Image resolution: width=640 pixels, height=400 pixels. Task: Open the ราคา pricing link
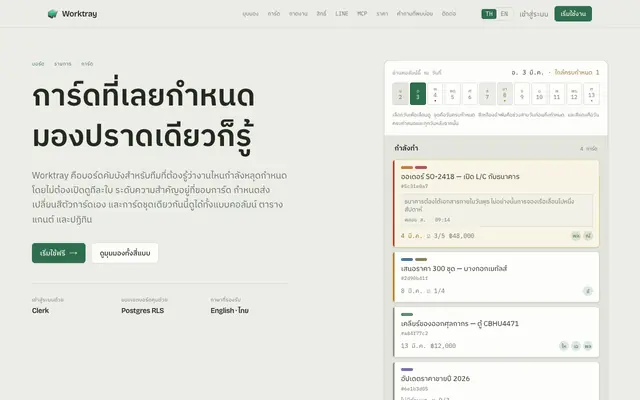pos(382,14)
